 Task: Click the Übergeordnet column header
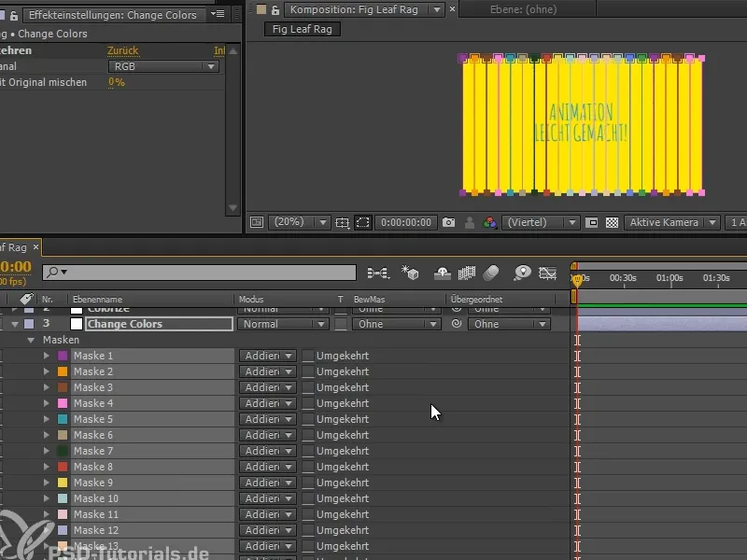click(x=476, y=299)
